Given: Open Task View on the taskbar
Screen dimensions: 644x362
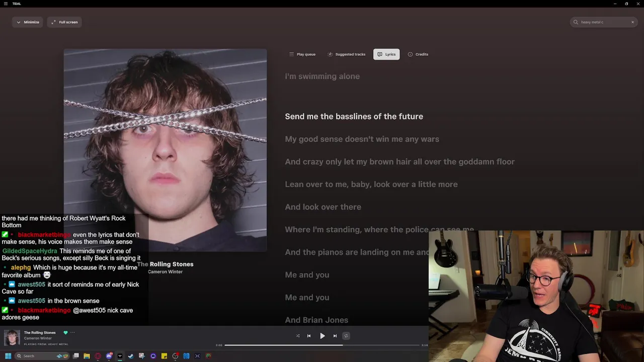Looking at the screenshot, I should (x=76, y=356).
